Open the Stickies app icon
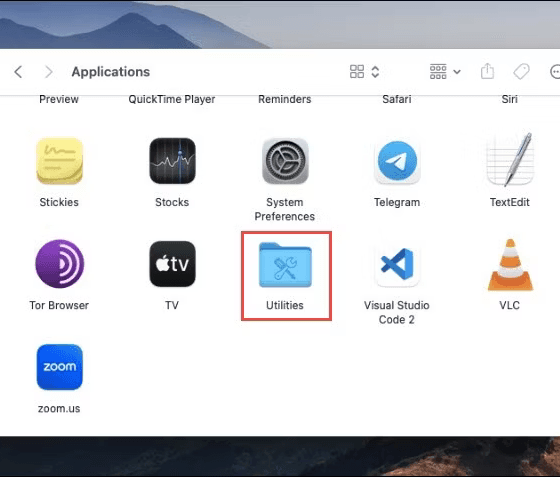Screen dimensions: 560x477 (x=60, y=161)
